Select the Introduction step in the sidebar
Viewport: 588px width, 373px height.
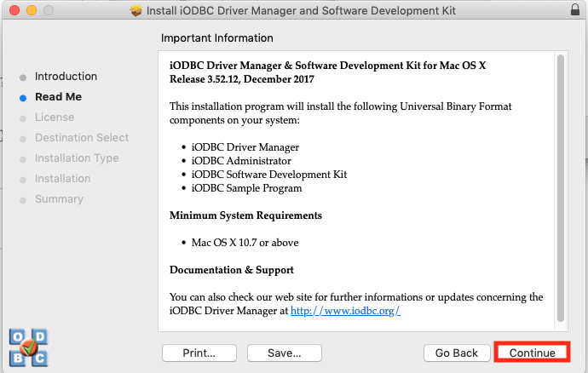click(66, 76)
